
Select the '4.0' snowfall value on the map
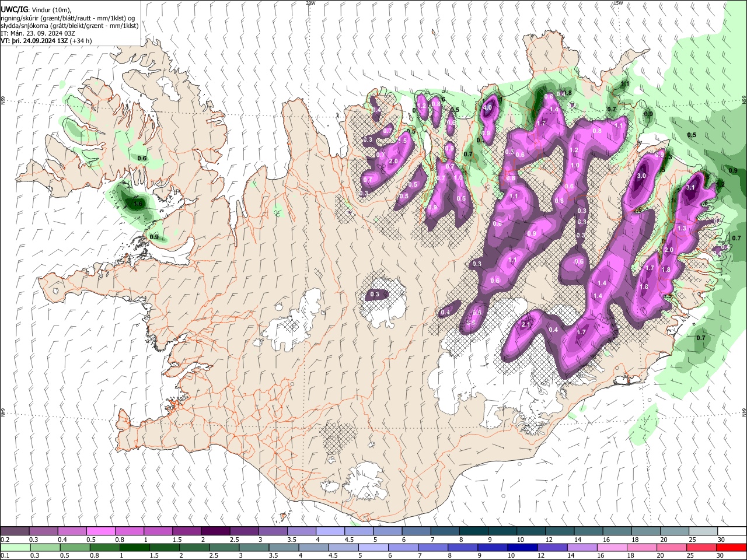pyautogui.click(x=488, y=108)
